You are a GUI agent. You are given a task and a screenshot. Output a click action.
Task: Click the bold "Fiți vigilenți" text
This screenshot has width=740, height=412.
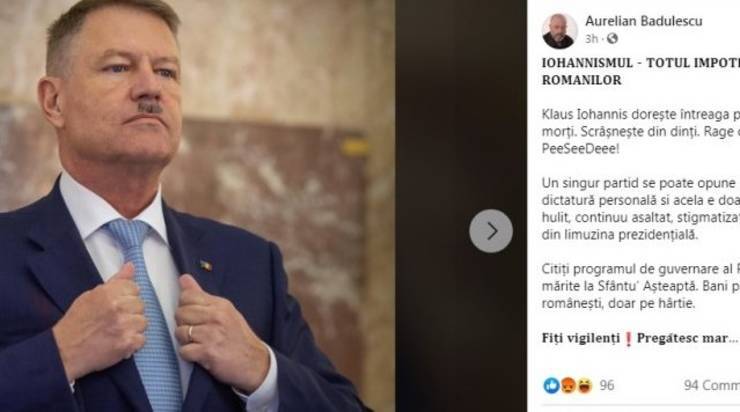pos(580,338)
